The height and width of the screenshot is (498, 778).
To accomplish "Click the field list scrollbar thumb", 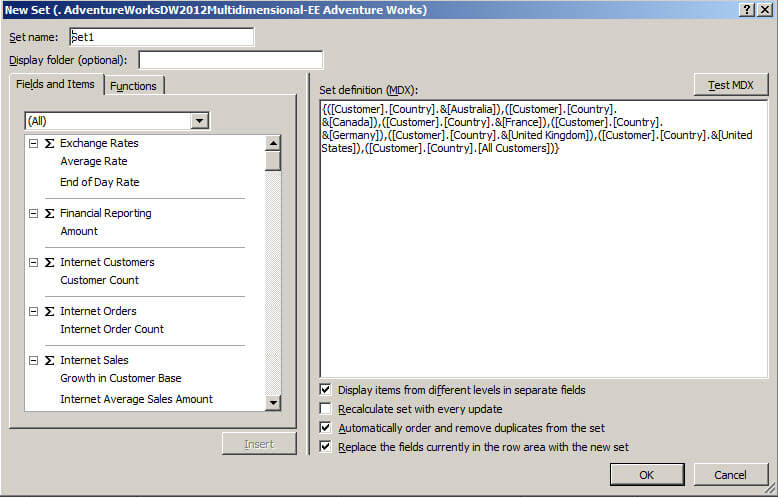I will coord(273,161).
